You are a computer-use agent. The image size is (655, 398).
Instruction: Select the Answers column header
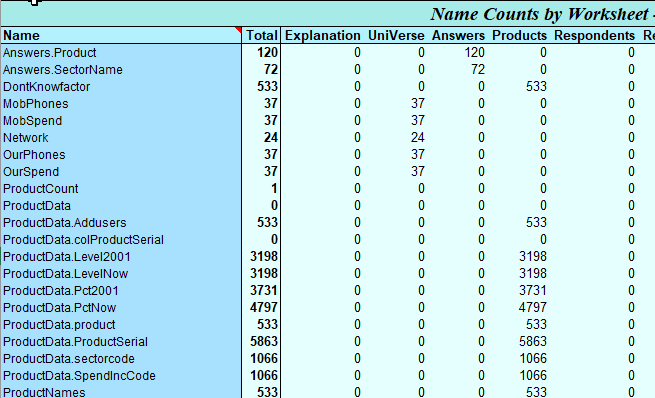(458, 35)
